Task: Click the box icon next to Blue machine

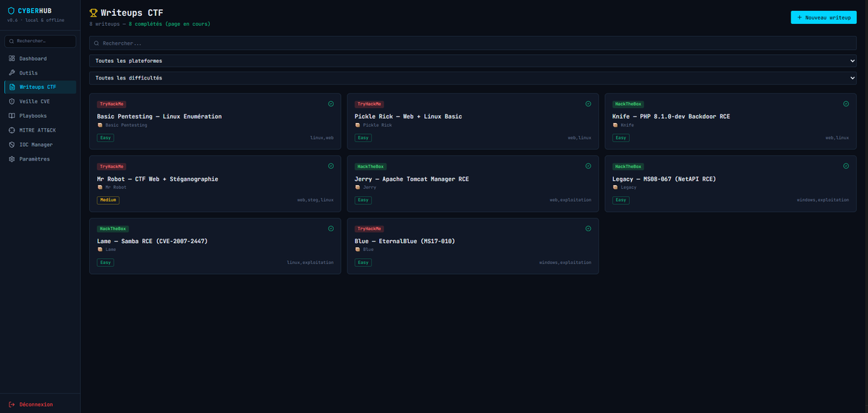Action: pyautogui.click(x=358, y=250)
